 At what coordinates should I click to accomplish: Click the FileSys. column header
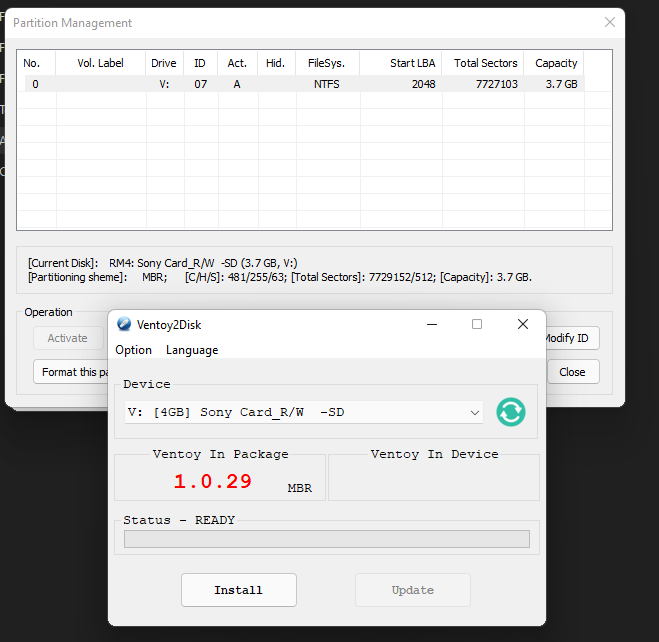point(327,63)
